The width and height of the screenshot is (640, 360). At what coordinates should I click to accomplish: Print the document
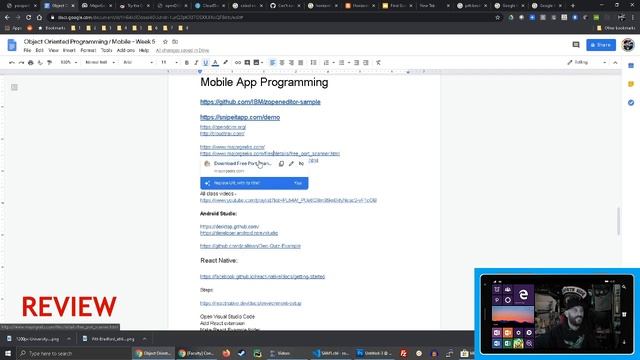(x=31, y=62)
